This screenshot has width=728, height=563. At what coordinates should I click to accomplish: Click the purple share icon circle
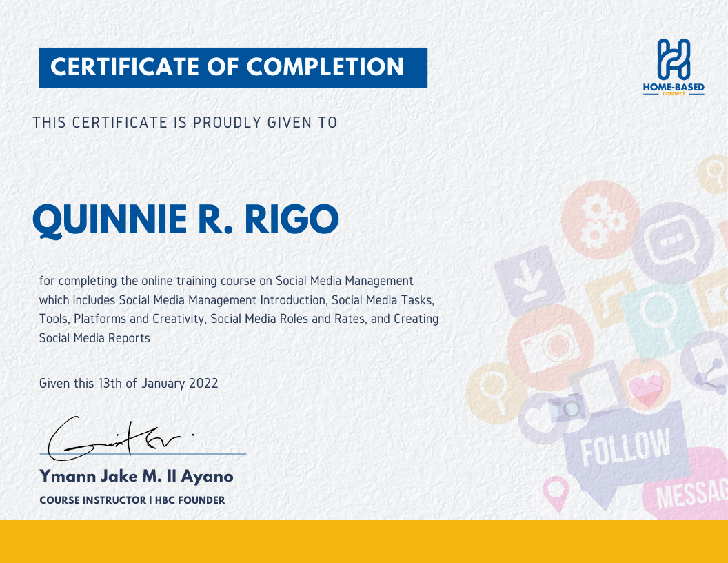point(706,362)
